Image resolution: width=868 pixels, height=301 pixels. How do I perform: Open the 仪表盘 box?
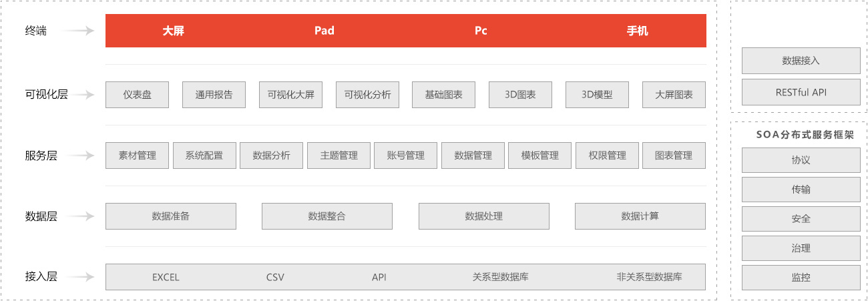tap(137, 95)
